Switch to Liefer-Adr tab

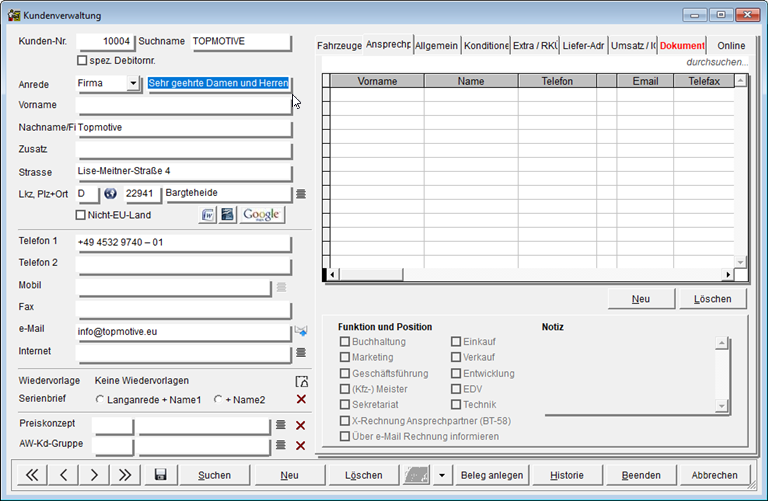[583, 46]
